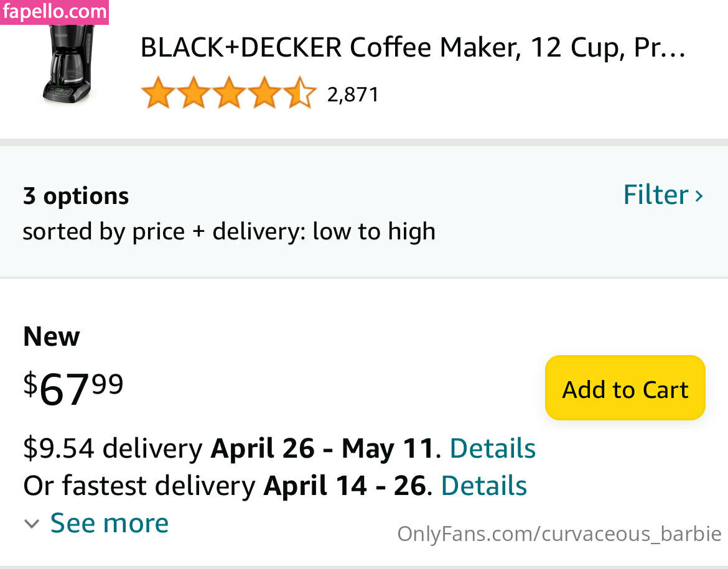
Task: Click the New condition label
Action: click(52, 336)
